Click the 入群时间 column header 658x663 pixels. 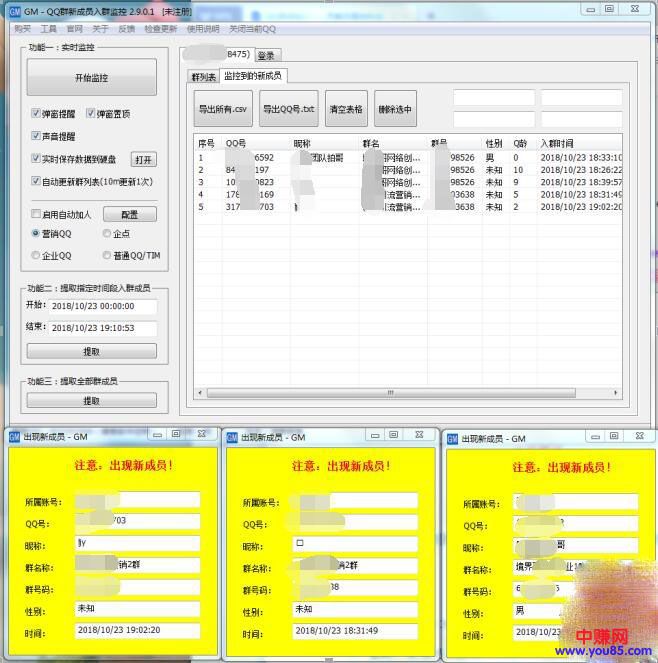pyautogui.click(x=580, y=143)
